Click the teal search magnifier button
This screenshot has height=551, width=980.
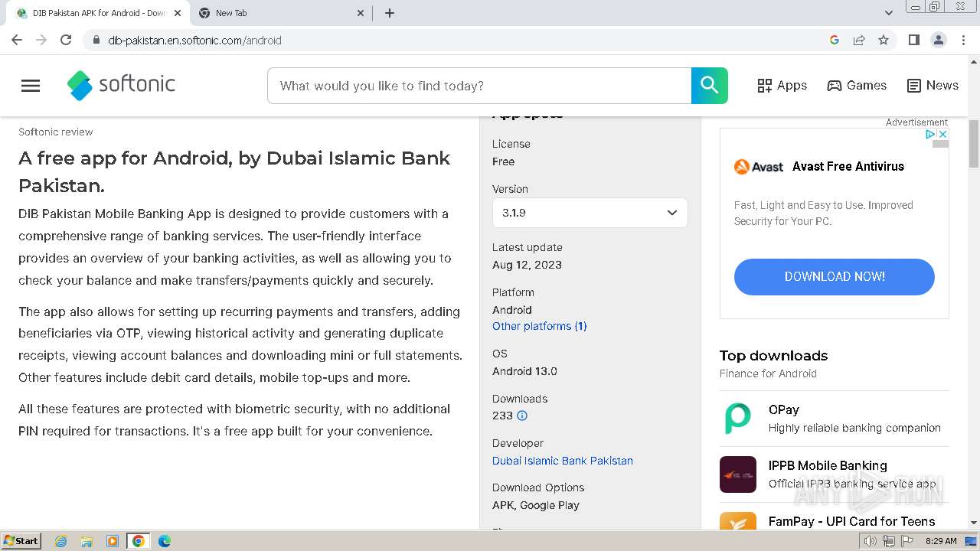710,86
